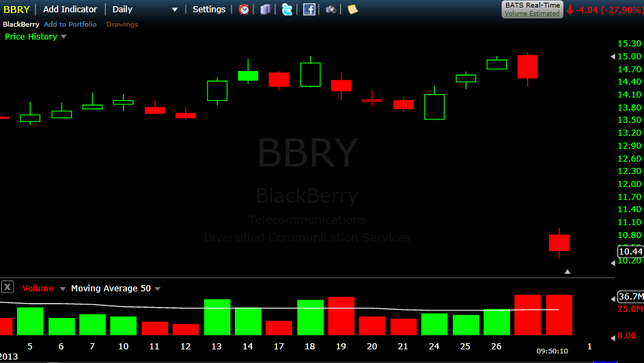
Task: Click the BATS Real-Time button
Action: (532, 9)
